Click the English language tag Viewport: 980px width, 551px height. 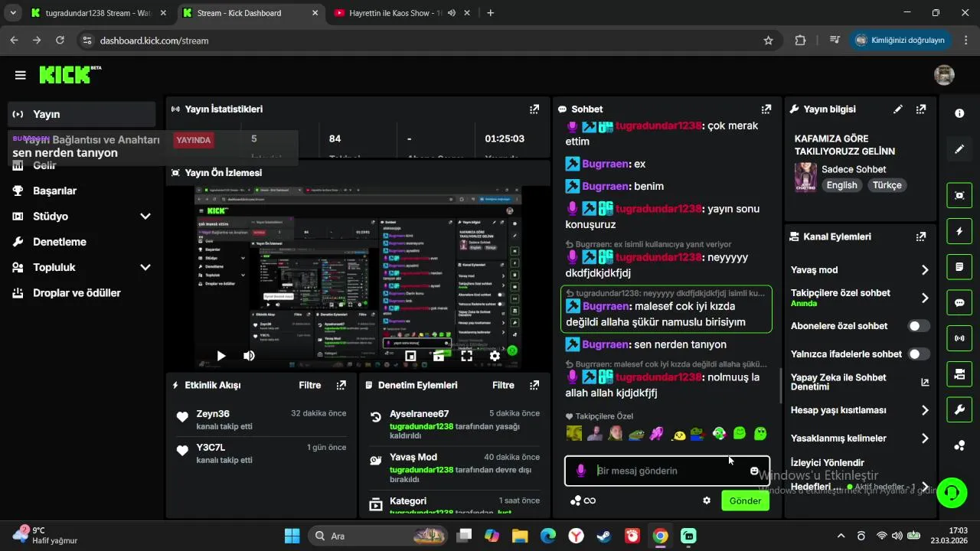[841, 185]
